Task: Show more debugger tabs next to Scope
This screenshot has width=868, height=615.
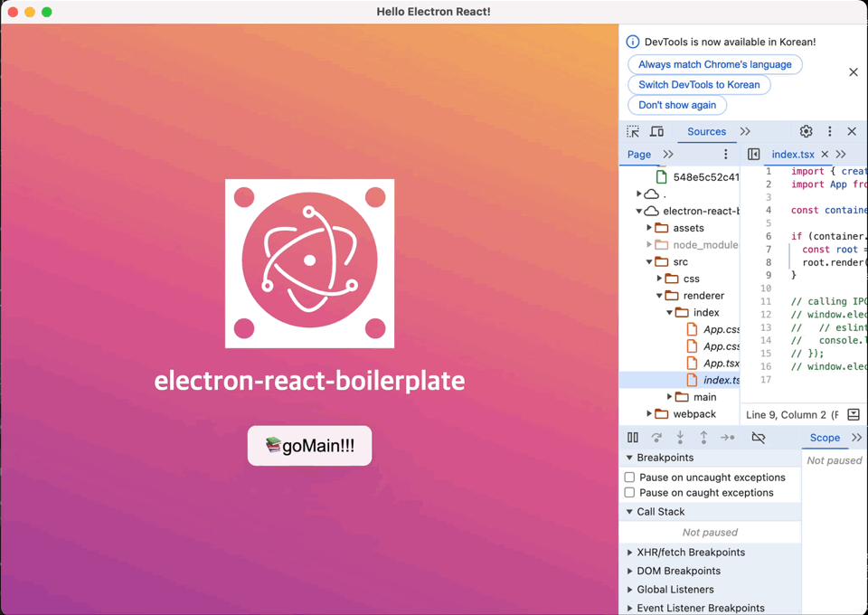Action: click(x=856, y=438)
